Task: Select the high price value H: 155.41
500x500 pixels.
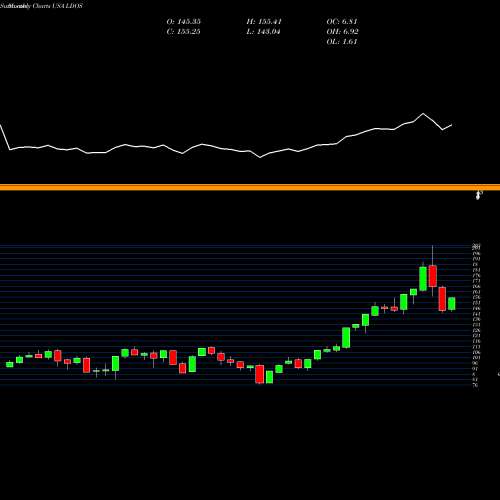Action: tap(264, 22)
